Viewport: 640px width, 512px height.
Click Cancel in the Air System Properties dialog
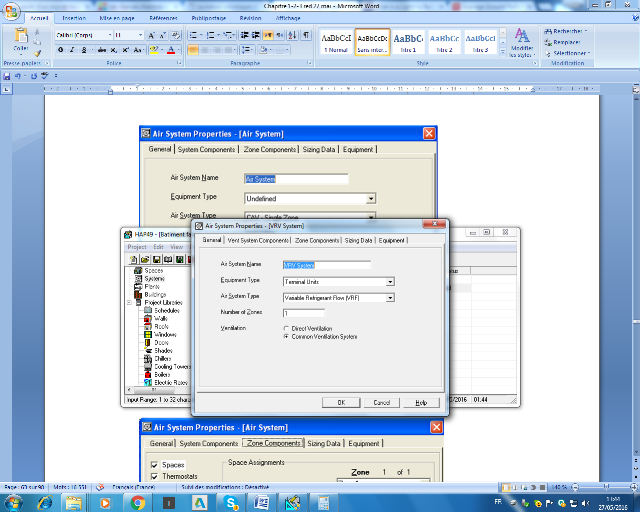(381, 402)
